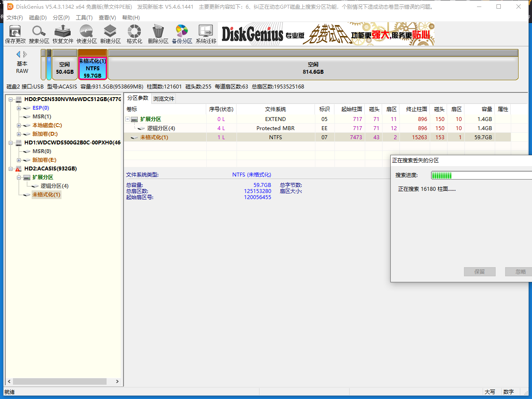Click the horizontal scrollbar of the disk tree
The image size is (532, 399).
(59, 381)
